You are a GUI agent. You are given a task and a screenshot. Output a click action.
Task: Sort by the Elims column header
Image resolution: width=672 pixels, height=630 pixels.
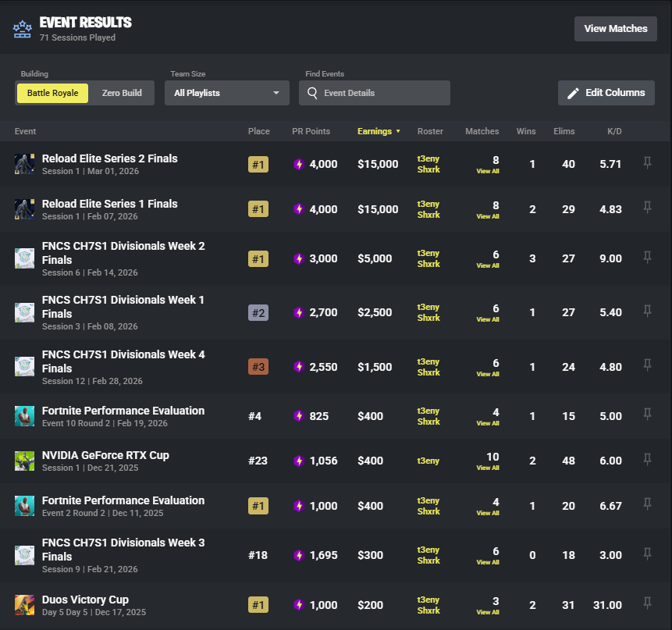coord(564,131)
